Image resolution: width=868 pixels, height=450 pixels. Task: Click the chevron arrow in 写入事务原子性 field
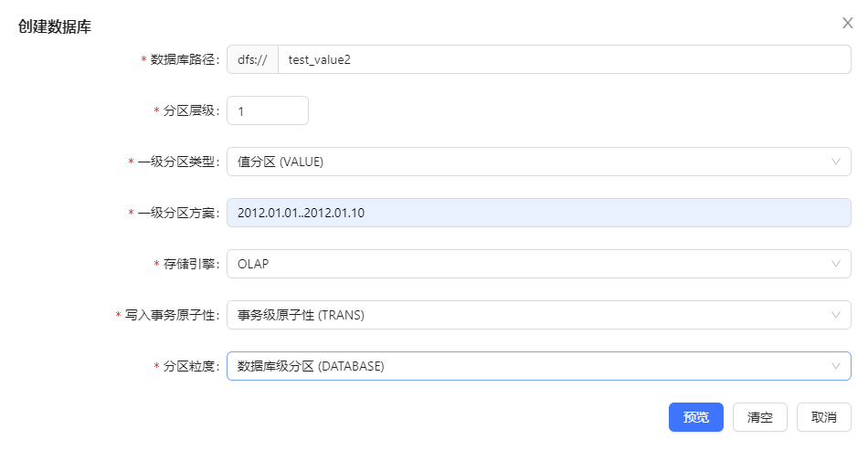[x=835, y=315]
